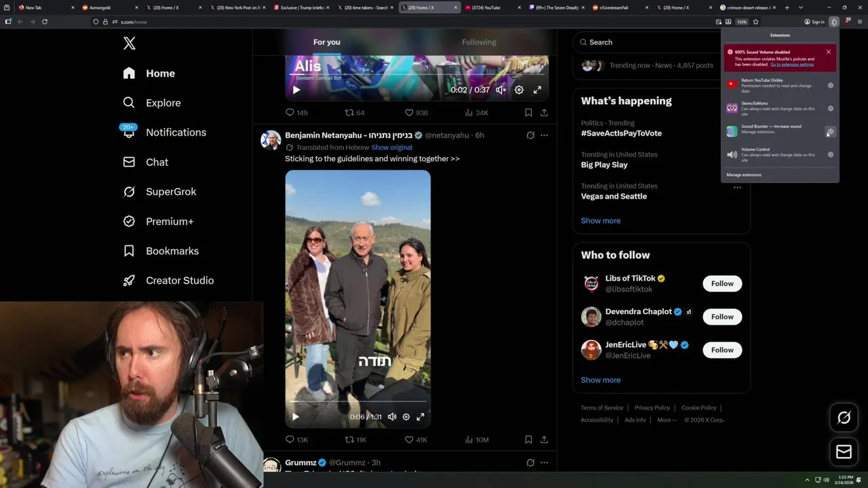Open StereoToMono extension gear settings
The height and width of the screenshot is (488, 868).
click(x=831, y=108)
